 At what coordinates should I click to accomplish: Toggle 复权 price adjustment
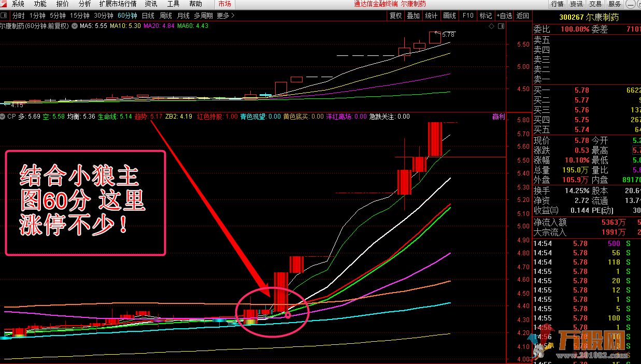395,16
